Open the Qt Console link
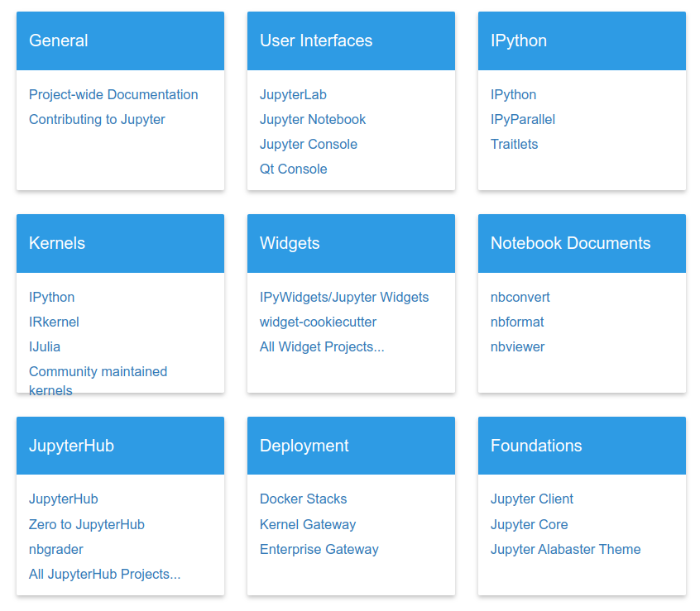Screen dimensions: 700x611 pos(293,169)
